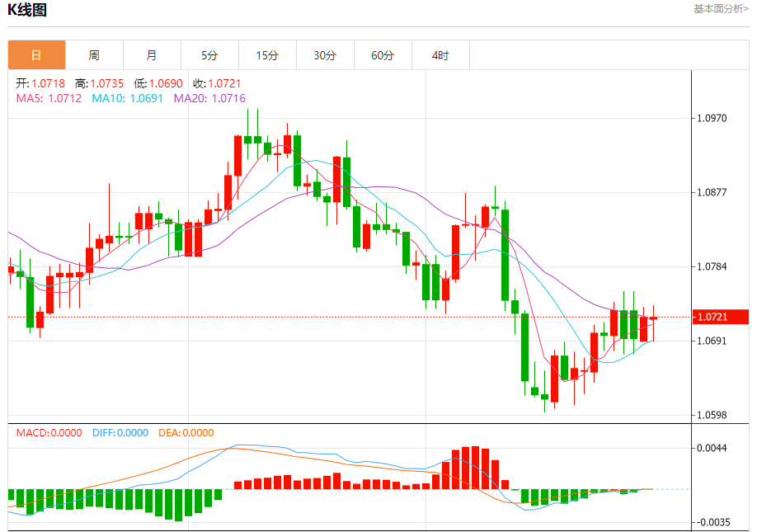Open the 4时 interval tab
The image size is (757, 532).
click(440, 55)
